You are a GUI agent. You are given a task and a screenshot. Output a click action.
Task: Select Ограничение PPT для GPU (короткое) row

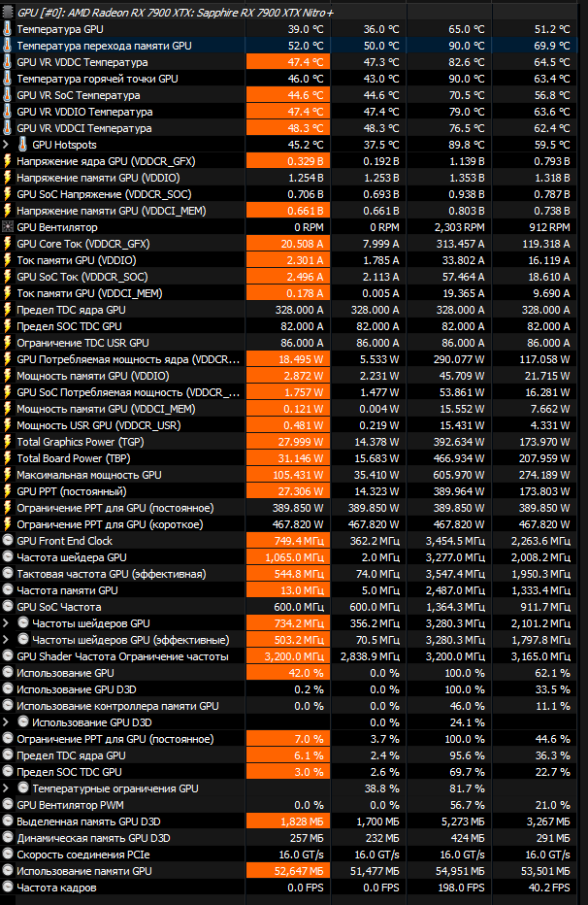click(x=289, y=524)
